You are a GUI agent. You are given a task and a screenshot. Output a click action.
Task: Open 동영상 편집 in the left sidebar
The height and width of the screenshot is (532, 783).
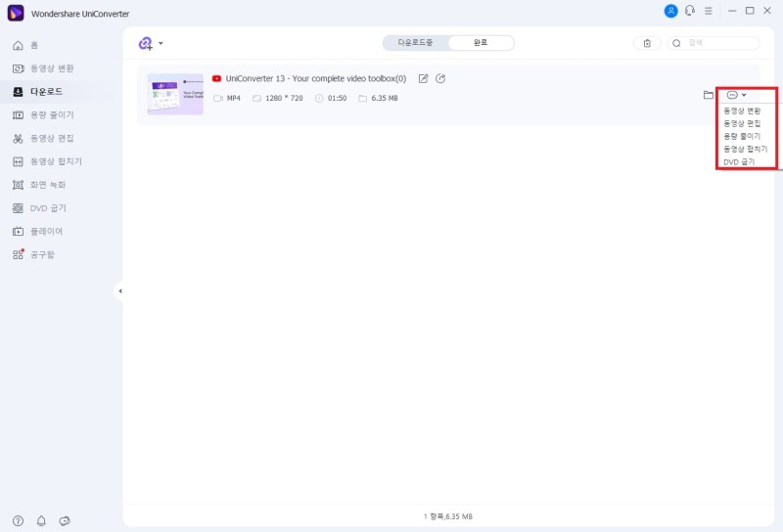point(43,138)
